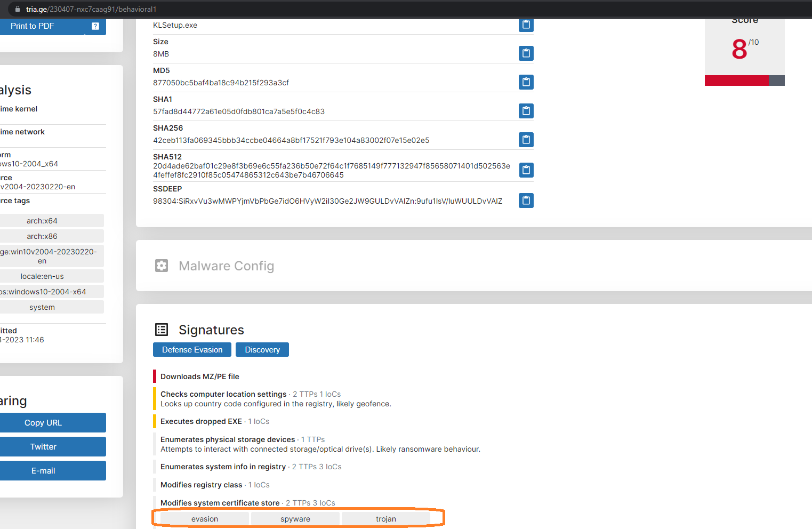The height and width of the screenshot is (529, 812).
Task: Click the submission time ending 2023 11:46
Action: coord(22,340)
